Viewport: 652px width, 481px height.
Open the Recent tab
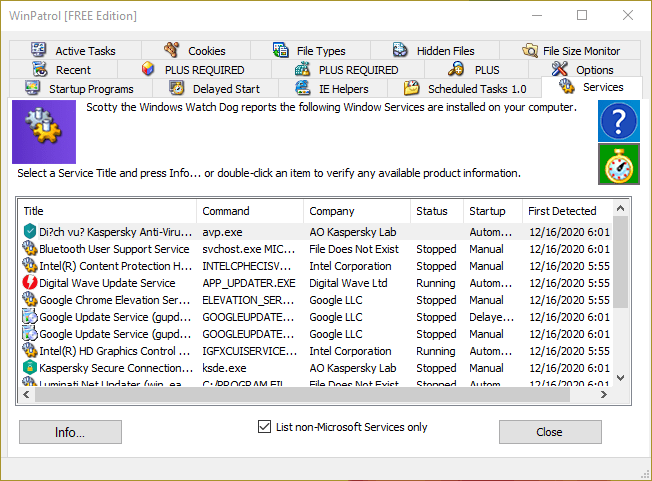click(63, 69)
